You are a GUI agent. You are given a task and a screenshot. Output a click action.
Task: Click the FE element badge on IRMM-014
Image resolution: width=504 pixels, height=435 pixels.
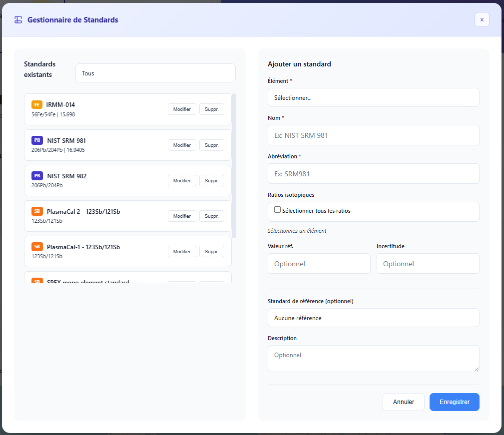37,105
